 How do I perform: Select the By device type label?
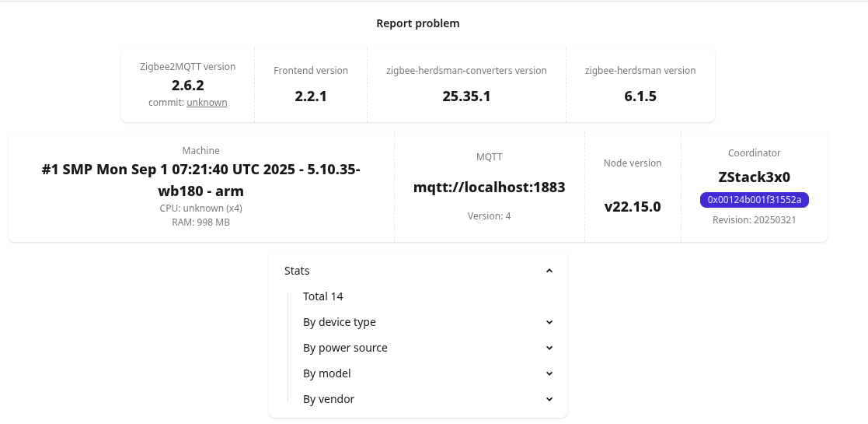[x=340, y=322]
